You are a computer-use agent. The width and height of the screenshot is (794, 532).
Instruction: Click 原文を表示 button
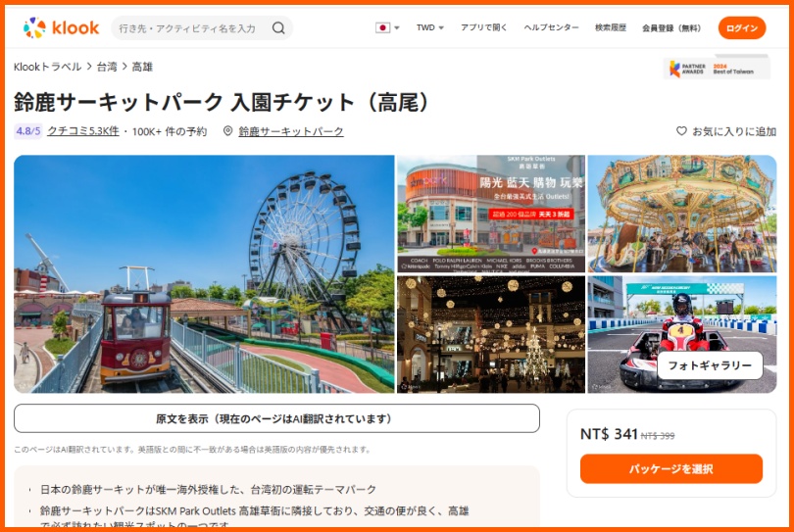[x=276, y=418]
